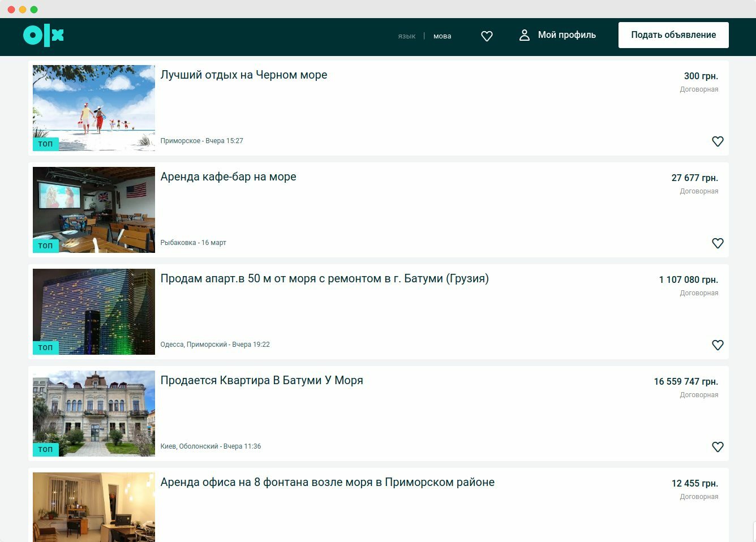The image size is (756, 542).
Task: Favorite the 'Аренда кафе-бар на море' listing
Action: tap(718, 243)
